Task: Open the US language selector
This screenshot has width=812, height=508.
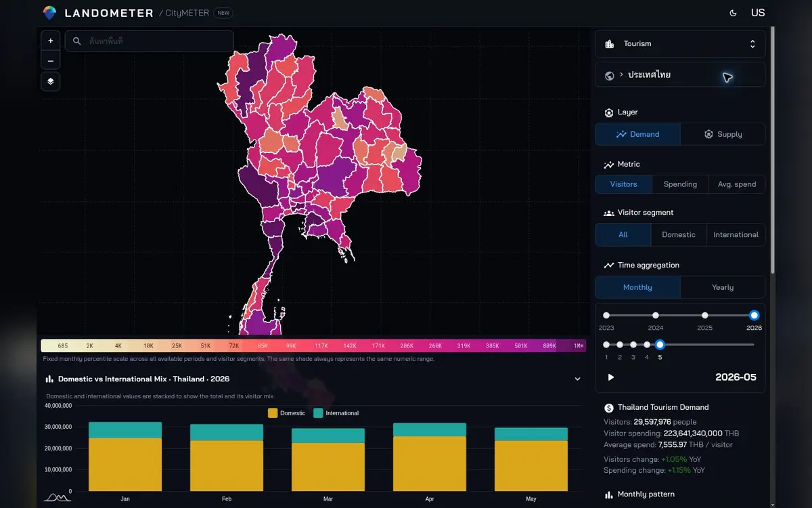Action: click(x=758, y=13)
